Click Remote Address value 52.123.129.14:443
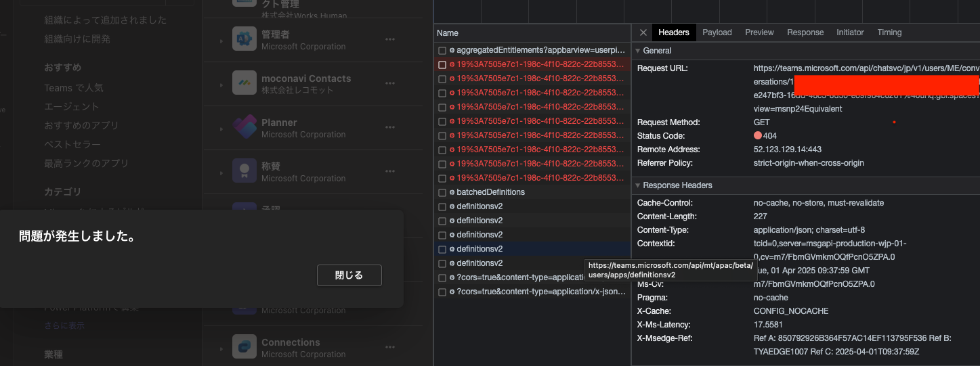The image size is (980, 366). (x=787, y=150)
